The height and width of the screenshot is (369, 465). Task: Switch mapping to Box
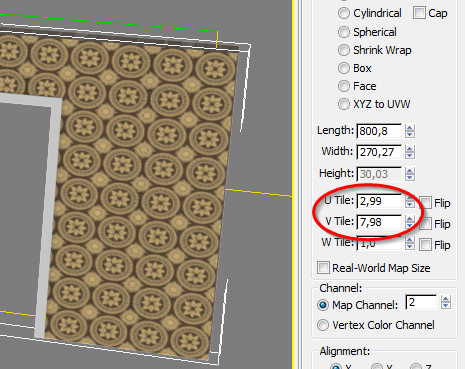point(344,68)
